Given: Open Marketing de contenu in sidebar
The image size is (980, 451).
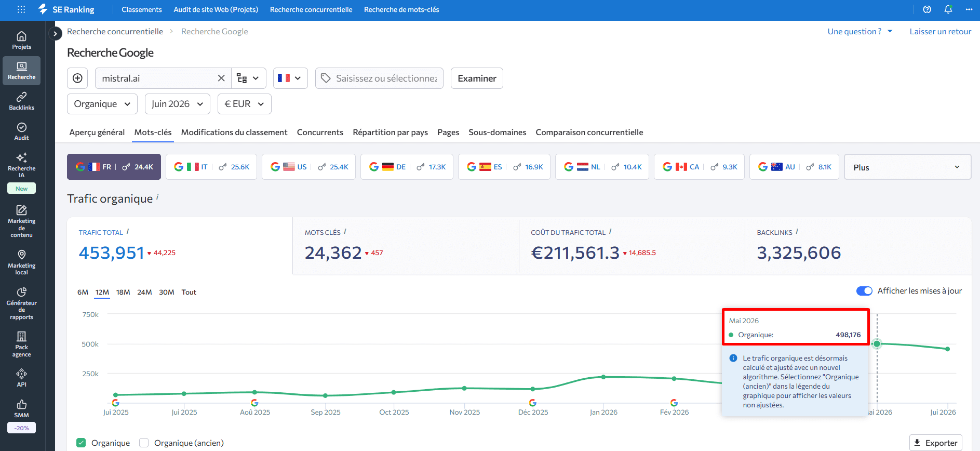Looking at the screenshot, I should pos(21,221).
